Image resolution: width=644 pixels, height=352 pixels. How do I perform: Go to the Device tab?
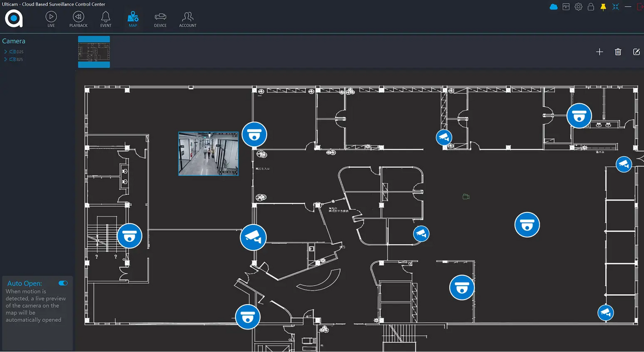[x=160, y=19]
